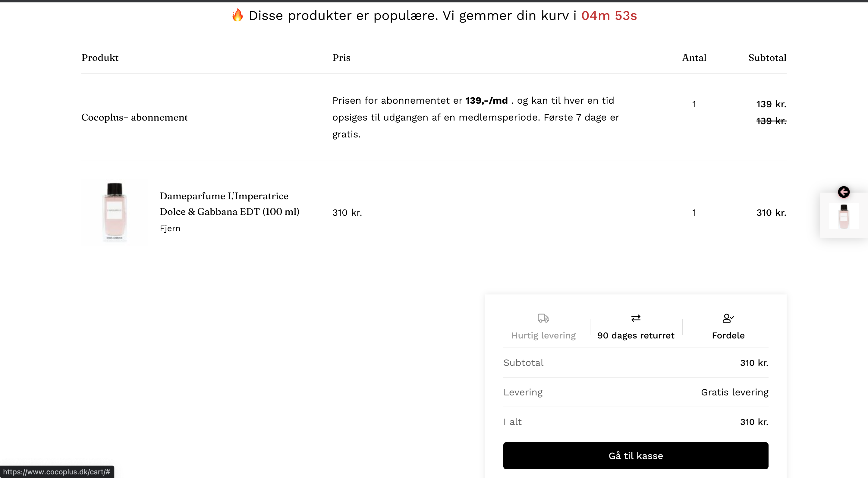The height and width of the screenshot is (478, 868).
Task: Click the black arrow on the side cart
Action: click(x=843, y=192)
